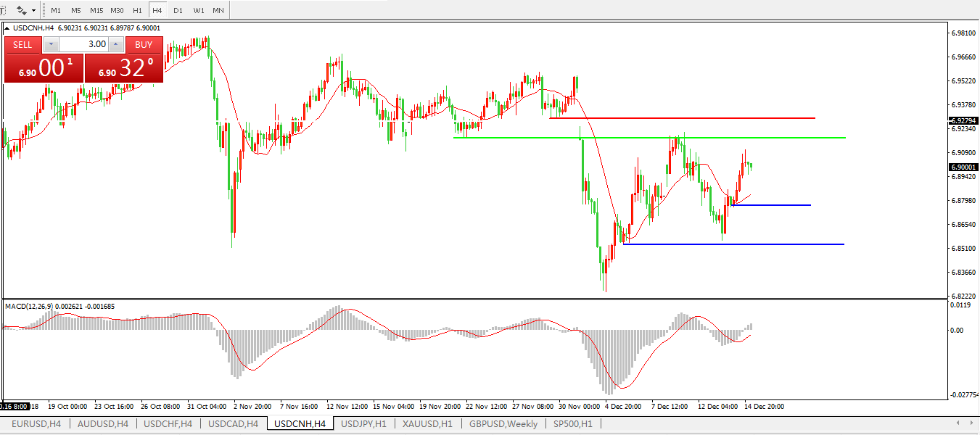This screenshot has height=435, width=980.
Task: Click the red horizontal resistance line
Action: coord(682,117)
